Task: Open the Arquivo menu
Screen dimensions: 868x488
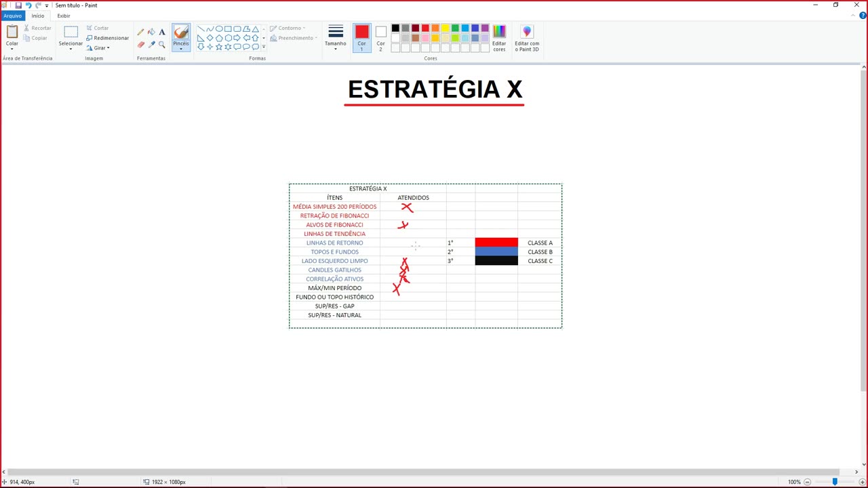Action: tap(12, 16)
